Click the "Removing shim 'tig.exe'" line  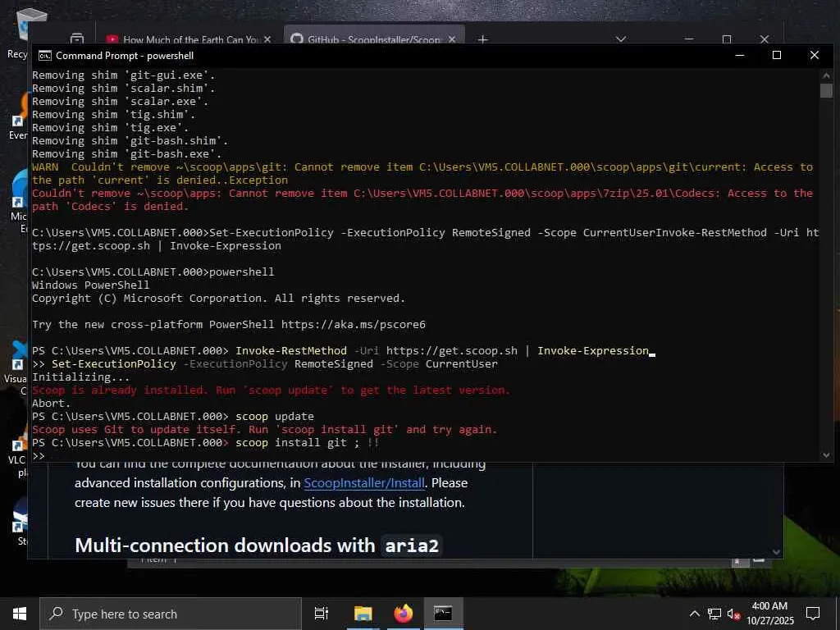click(x=111, y=128)
